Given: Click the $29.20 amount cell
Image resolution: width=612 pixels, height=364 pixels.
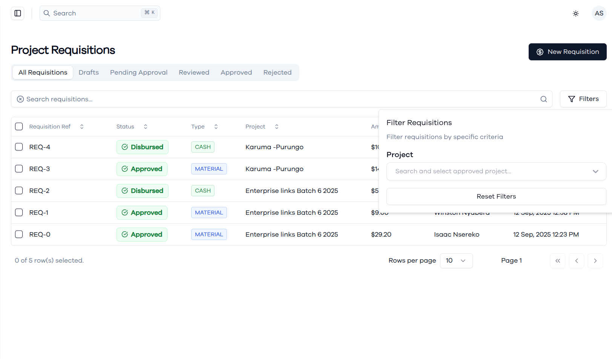Looking at the screenshot, I should point(381,234).
